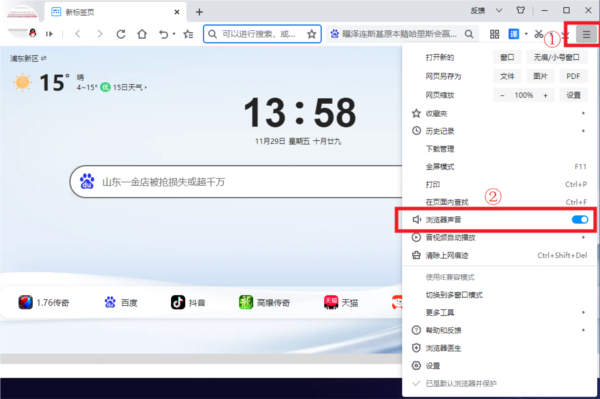The image size is (600, 399).
Task: Open the hamburger main menu button
Action: 586,34
